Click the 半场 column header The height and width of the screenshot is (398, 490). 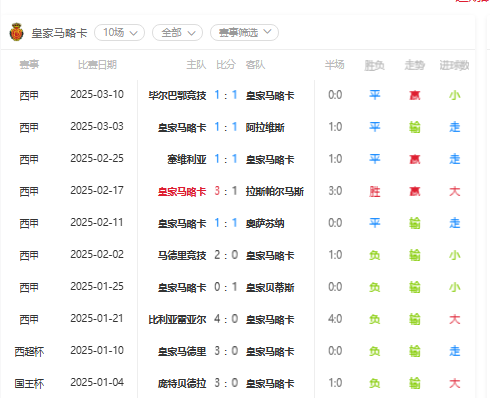(335, 65)
